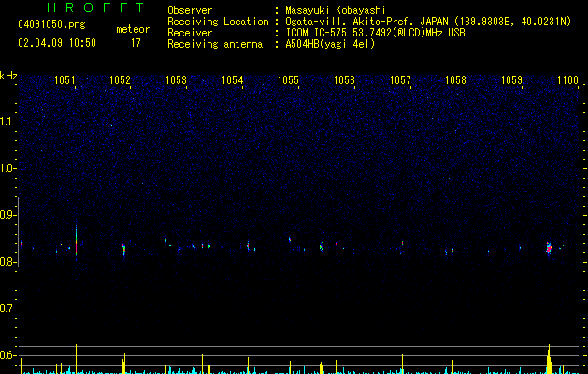Click the 1057 time marker
This screenshot has width=588, height=374.
(x=400, y=79)
